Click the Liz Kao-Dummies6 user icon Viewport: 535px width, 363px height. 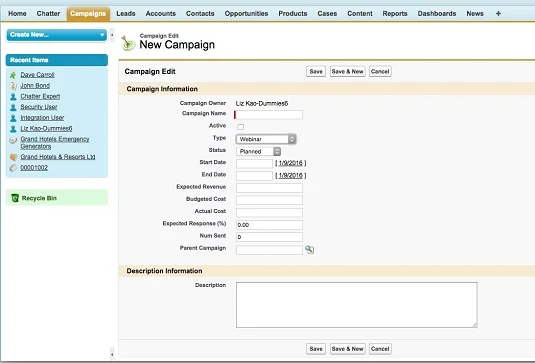[x=13, y=129]
